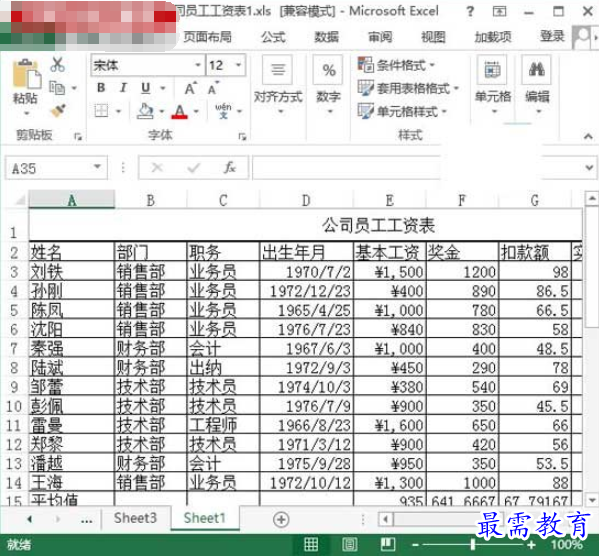Click the sheet tabs ellipsis button

click(x=87, y=520)
